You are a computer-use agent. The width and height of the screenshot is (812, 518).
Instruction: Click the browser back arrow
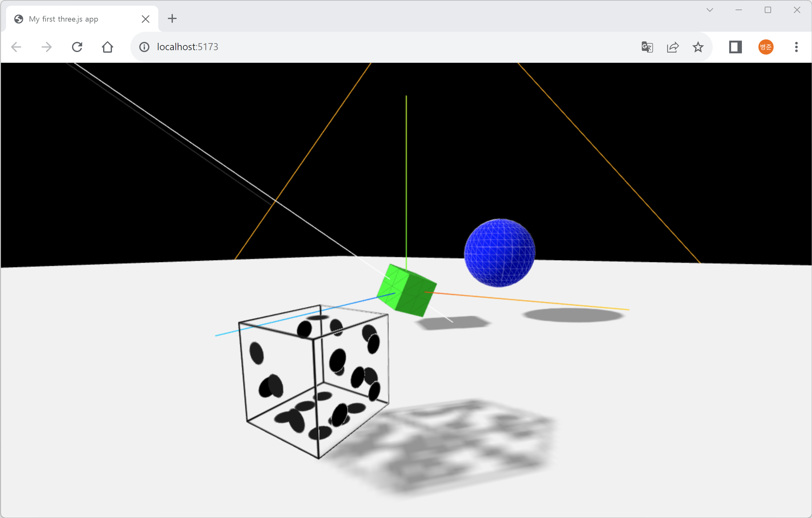click(x=16, y=47)
